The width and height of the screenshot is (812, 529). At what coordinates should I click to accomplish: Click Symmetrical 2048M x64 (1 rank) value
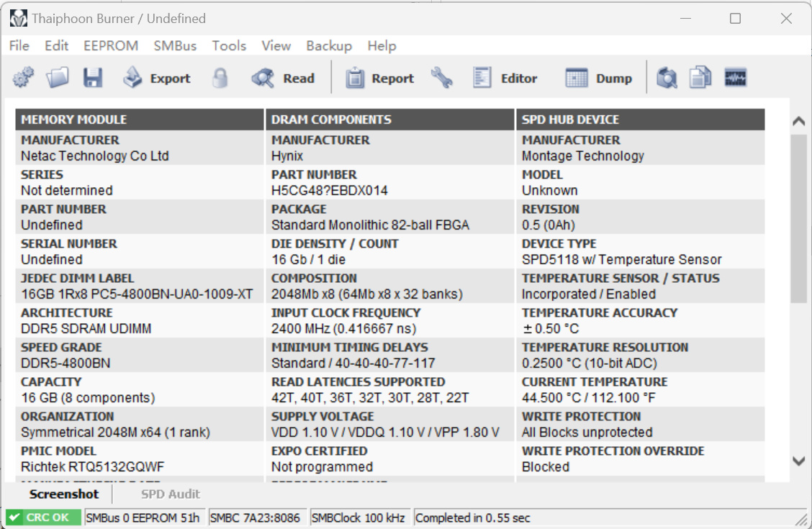115,433
